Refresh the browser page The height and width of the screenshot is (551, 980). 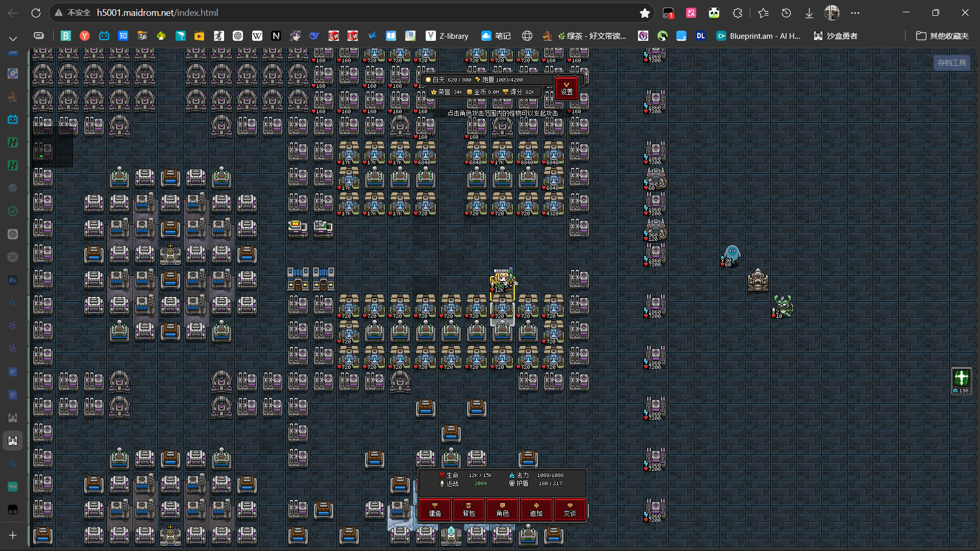click(x=36, y=13)
